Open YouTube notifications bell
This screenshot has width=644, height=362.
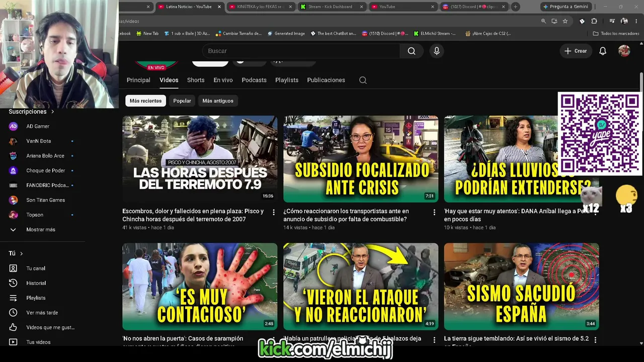click(603, 51)
